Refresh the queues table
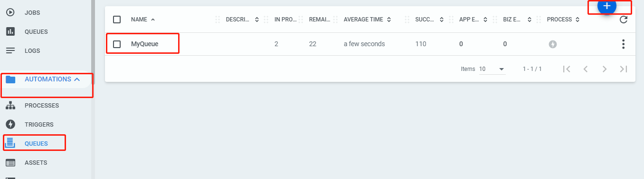 click(x=624, y=20)
